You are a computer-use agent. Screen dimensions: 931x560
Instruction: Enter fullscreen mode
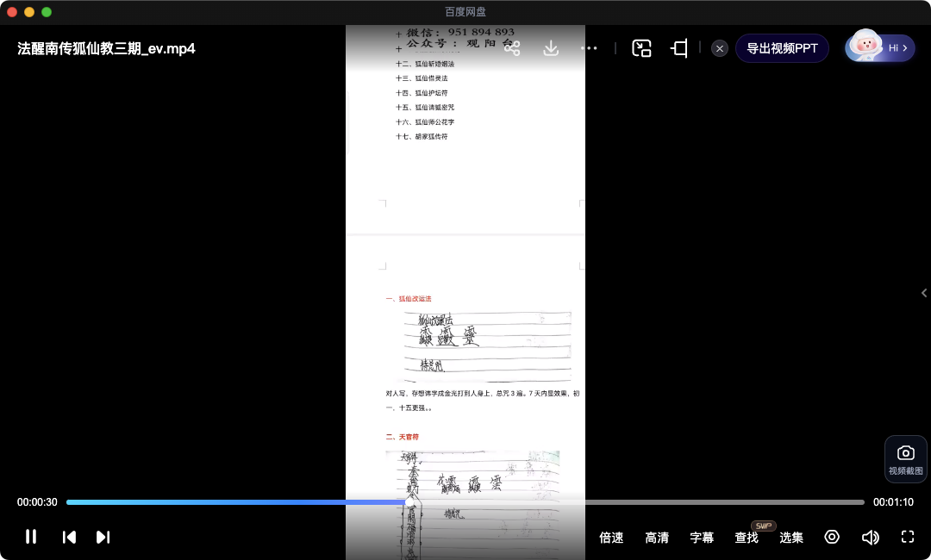tap(907, 537)
